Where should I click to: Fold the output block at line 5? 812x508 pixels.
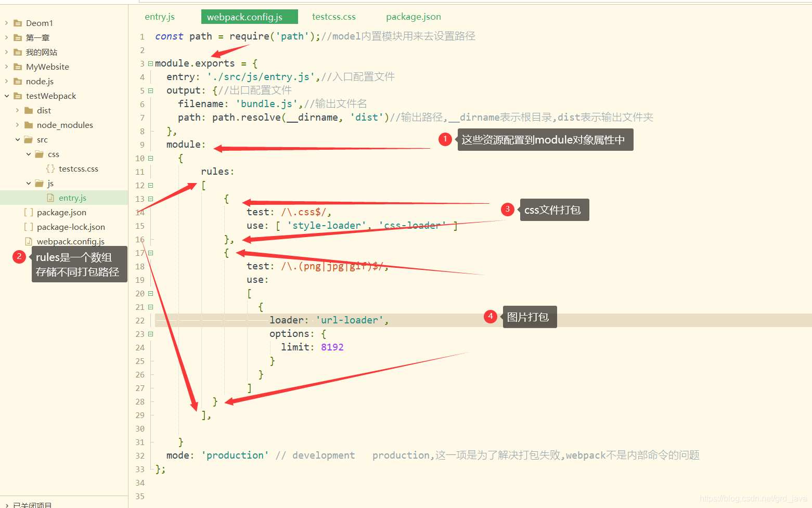150,90
